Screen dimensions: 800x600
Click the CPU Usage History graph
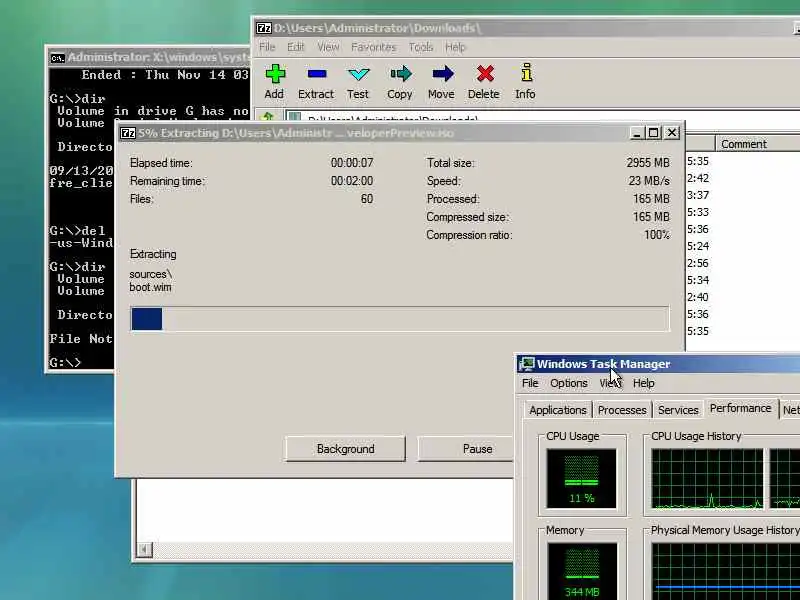[707, 479]
